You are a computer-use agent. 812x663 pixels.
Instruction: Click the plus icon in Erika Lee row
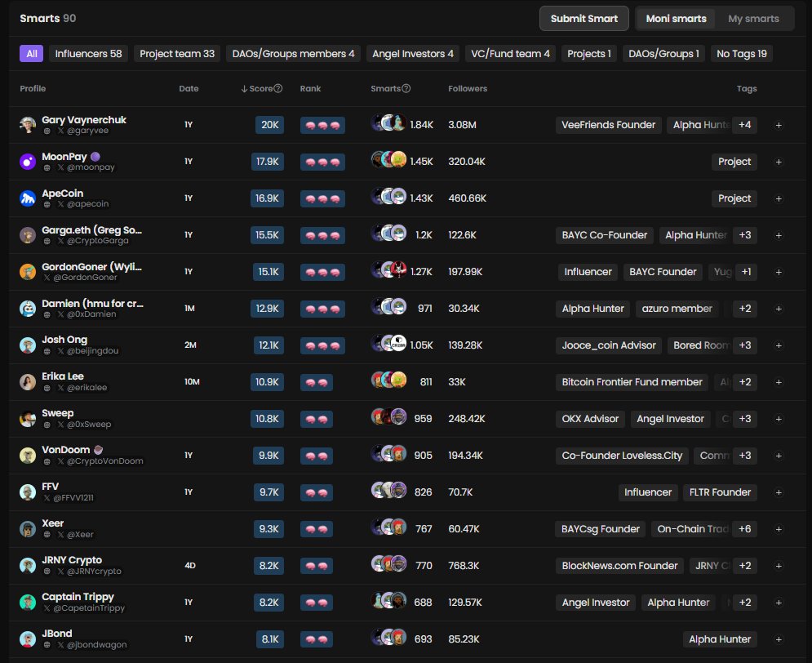click(x=779, y=382)
